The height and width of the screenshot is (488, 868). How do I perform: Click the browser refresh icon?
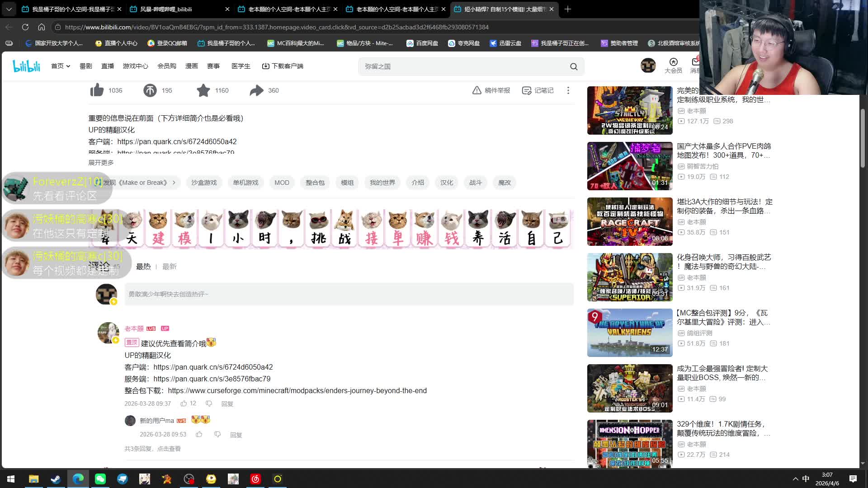[x=25, y=27]
